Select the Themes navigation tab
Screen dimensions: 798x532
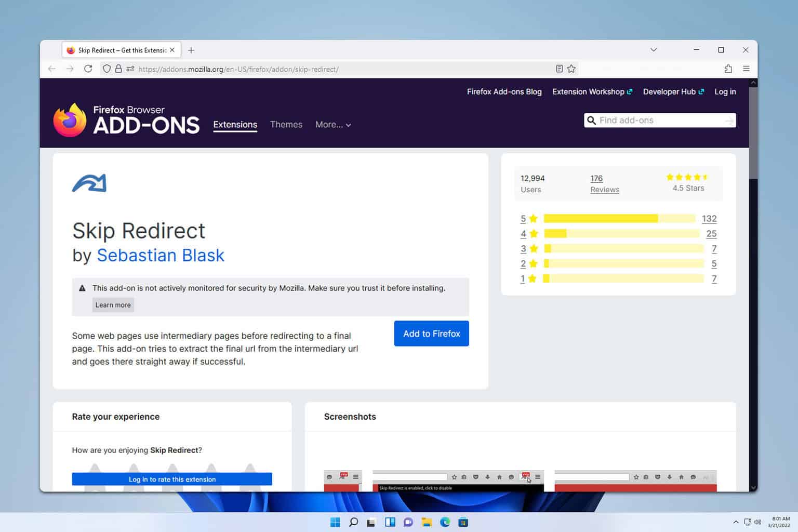[x=286, y=125]
